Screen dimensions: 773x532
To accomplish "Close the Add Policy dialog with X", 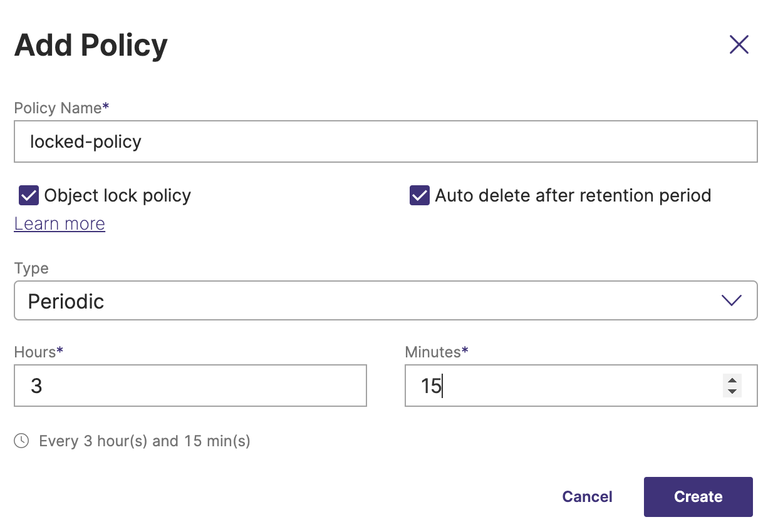I will [x=739, y=45].
